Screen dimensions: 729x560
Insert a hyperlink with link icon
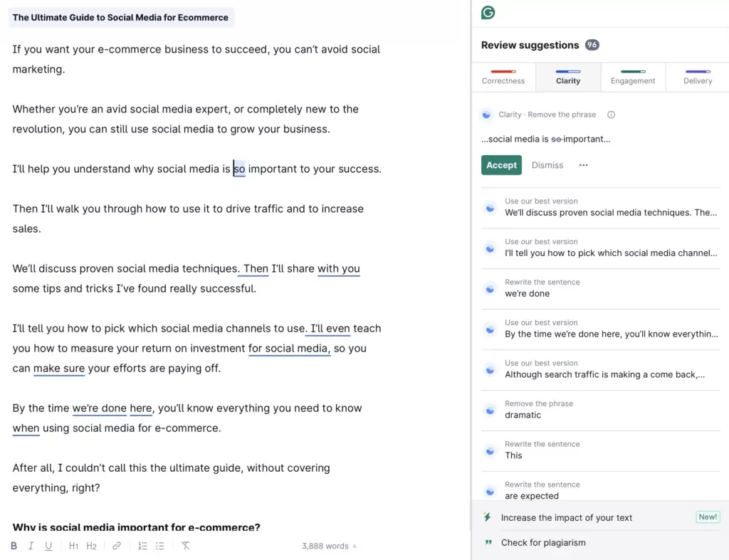[x=117, y=546]
